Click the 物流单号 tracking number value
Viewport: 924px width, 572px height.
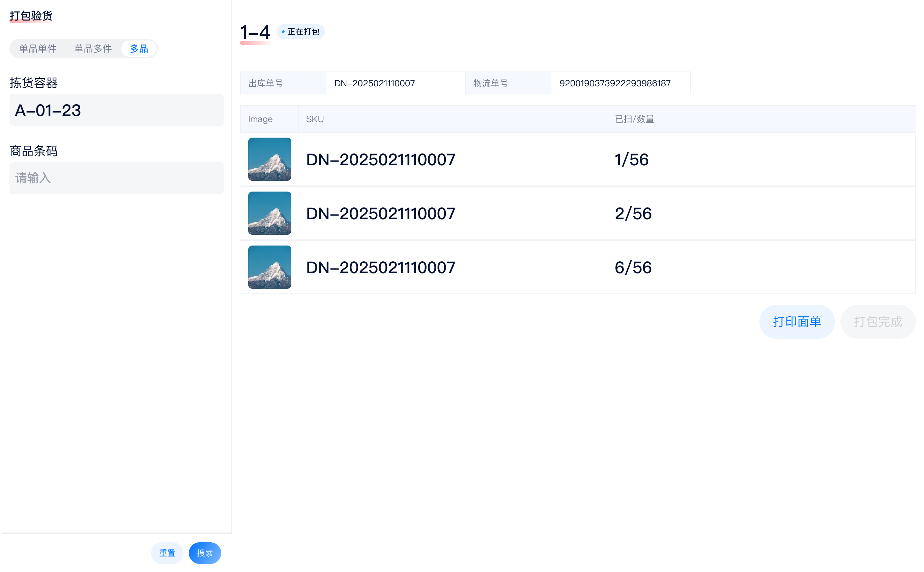[615, 83]
